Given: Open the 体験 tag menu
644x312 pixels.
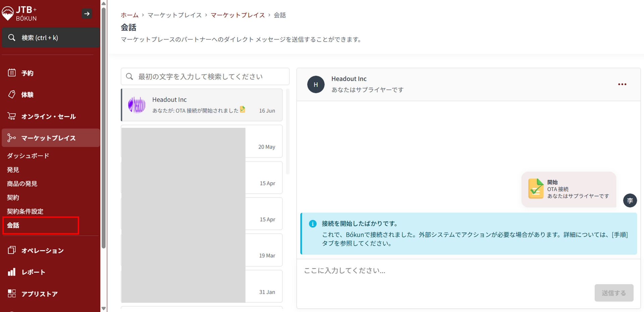Looking at the screenshot, I should tap(27, 95).
